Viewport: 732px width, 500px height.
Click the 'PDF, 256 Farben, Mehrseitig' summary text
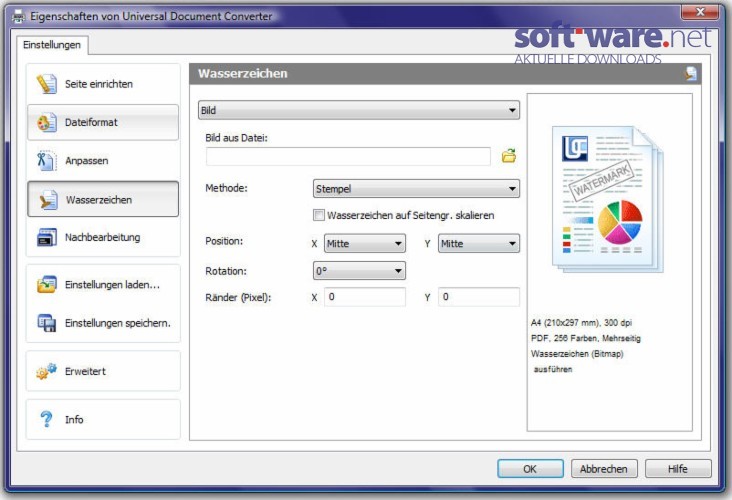coord(585,338)
